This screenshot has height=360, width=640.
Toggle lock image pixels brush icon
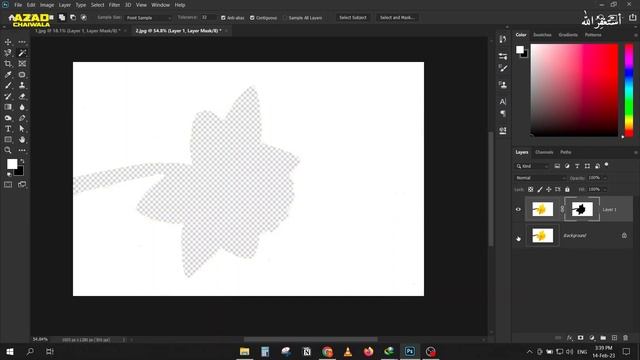pyautogui.click(x=540, y=189)
